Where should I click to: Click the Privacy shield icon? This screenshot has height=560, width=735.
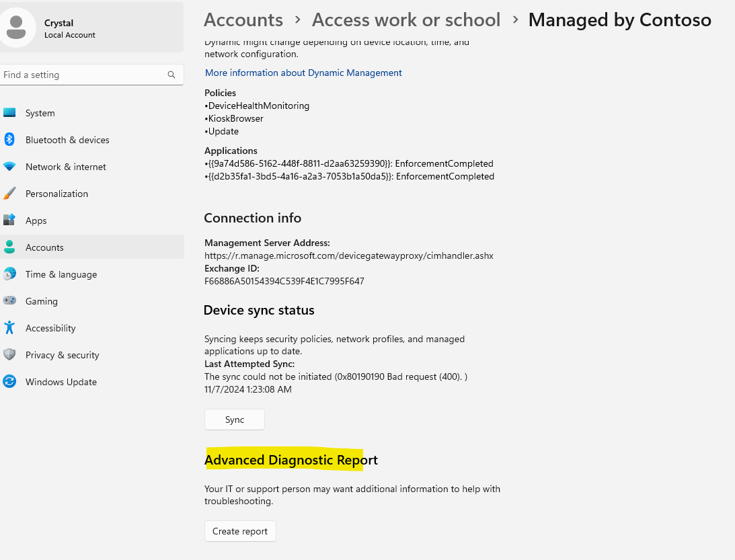[x=9, y=354]
